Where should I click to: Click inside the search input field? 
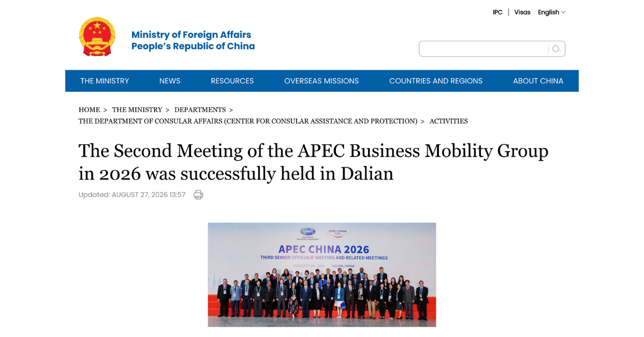coord(484,49)
